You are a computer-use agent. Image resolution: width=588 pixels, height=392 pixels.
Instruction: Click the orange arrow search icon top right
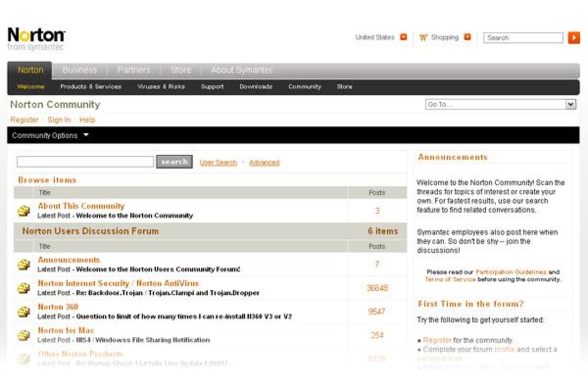(x=574, y=38)
